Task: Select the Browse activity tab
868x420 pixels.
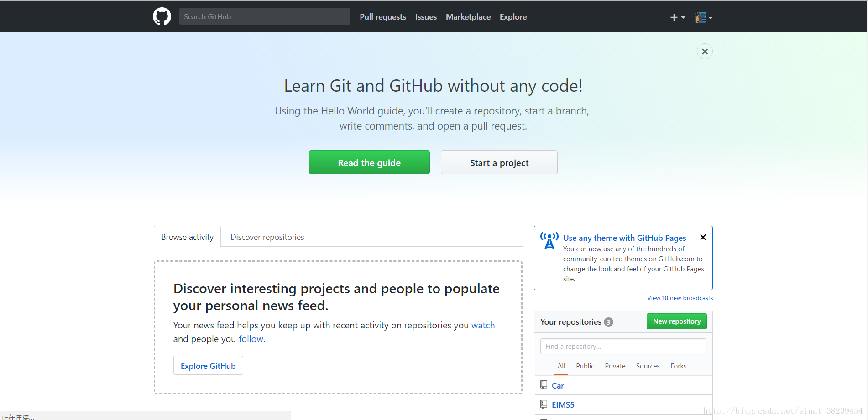Action: coord(187,237)
